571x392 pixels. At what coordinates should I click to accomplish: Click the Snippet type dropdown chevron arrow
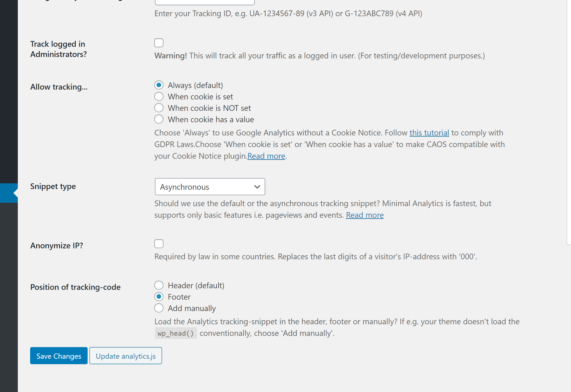[x=257, y=187]
